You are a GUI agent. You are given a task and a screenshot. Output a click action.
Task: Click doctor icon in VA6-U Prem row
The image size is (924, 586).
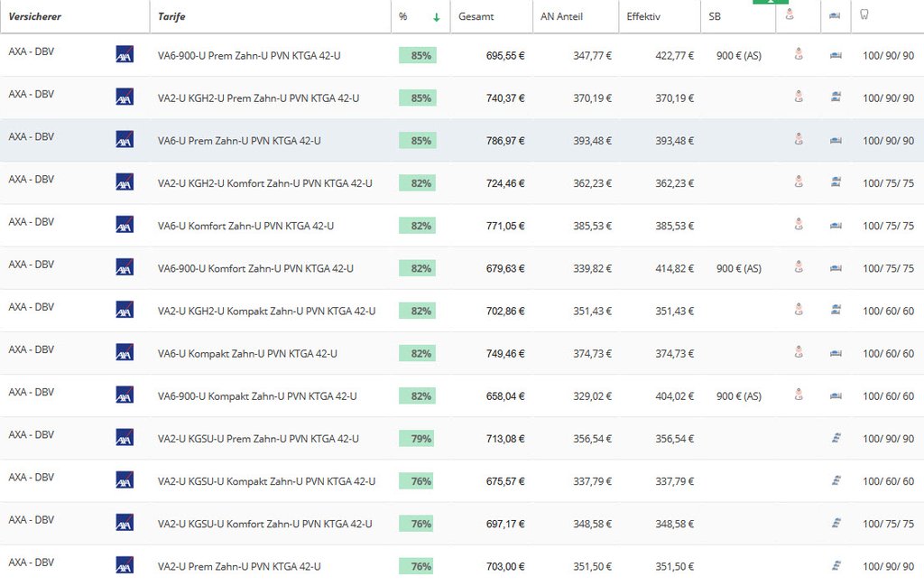799,140
